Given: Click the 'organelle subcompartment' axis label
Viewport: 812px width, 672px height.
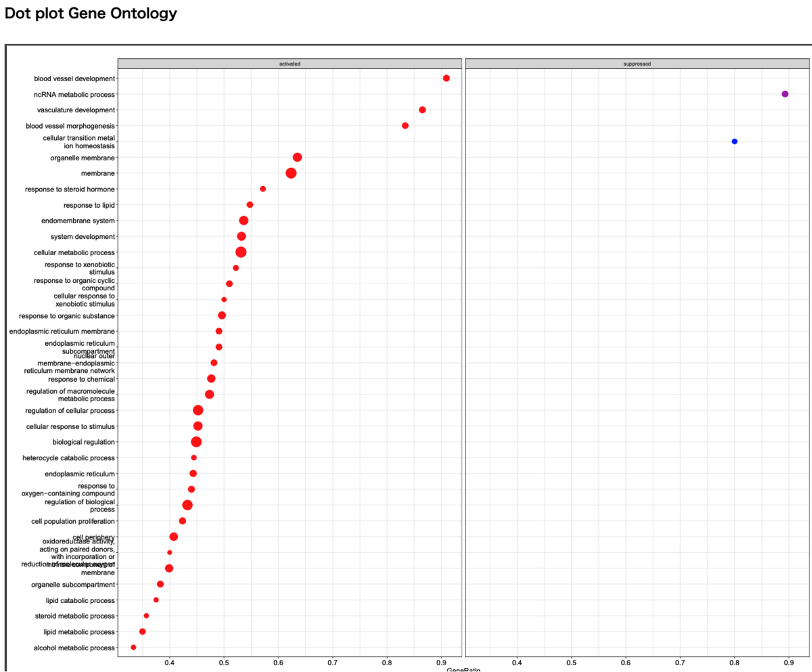Looking at the screenshot, I should pyautogui.click(x=73, y=585).
